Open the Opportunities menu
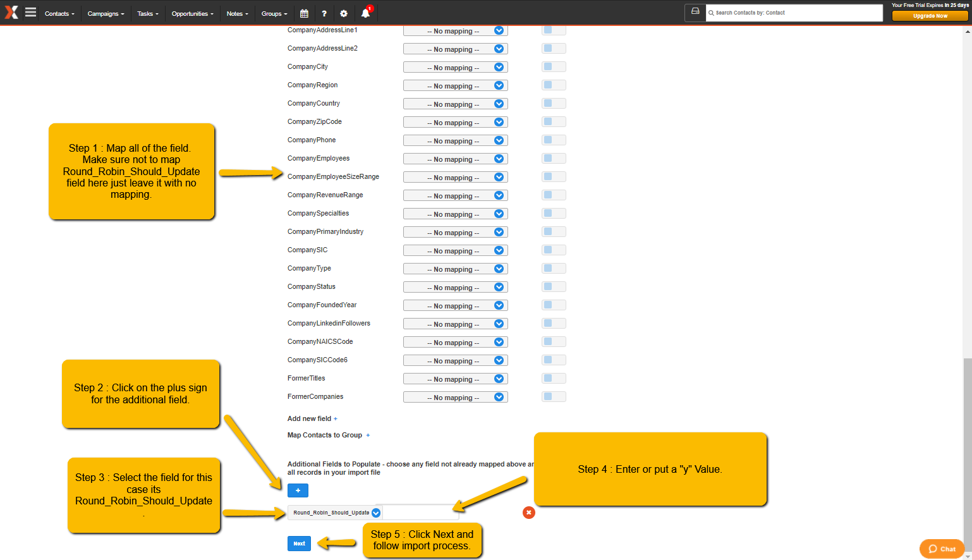The image size is (972, 560). click(x=192, y=13)
